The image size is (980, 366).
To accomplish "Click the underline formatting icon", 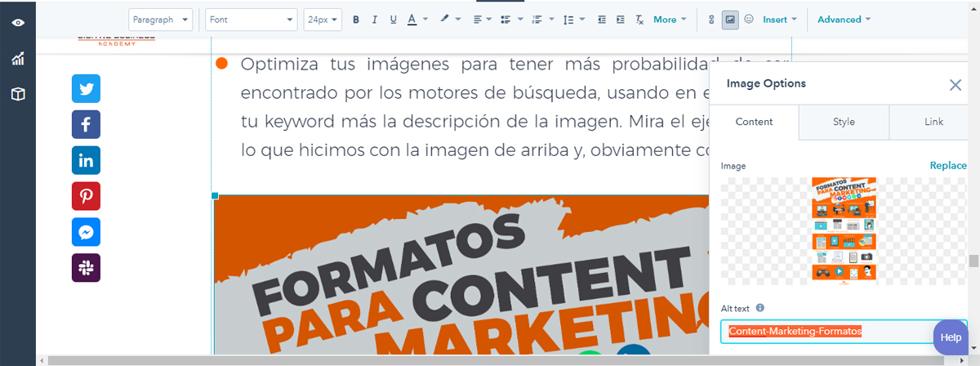I will coord(394,20).
